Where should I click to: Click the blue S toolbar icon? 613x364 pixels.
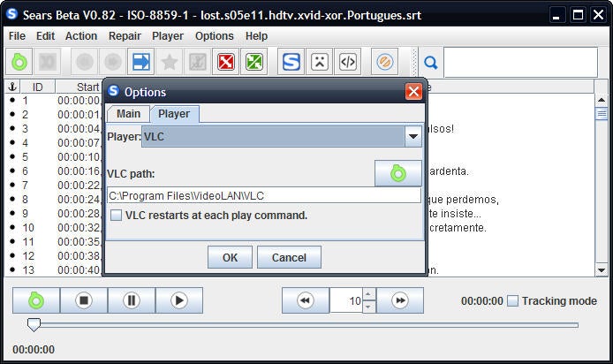click(x=291, y=61)
